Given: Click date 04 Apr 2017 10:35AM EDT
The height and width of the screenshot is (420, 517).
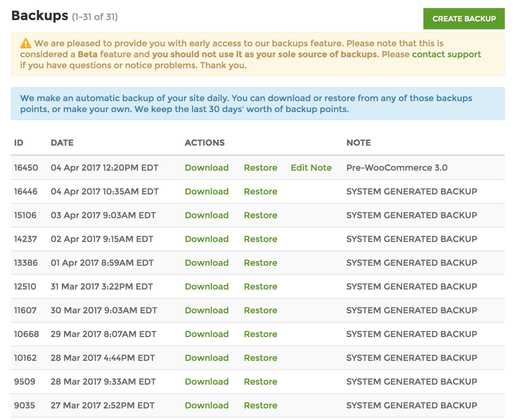Looking at the screenshot, I should click(105, 191).
